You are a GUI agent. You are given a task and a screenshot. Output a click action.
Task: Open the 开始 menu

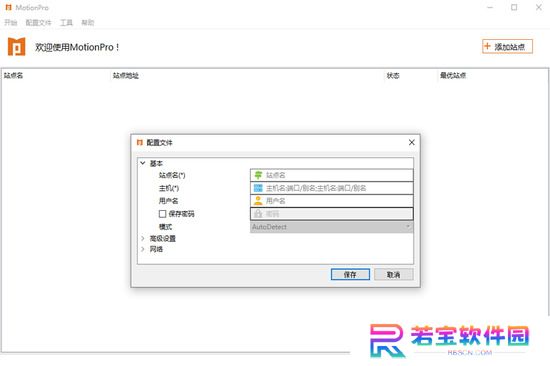[x=11, y=23]
